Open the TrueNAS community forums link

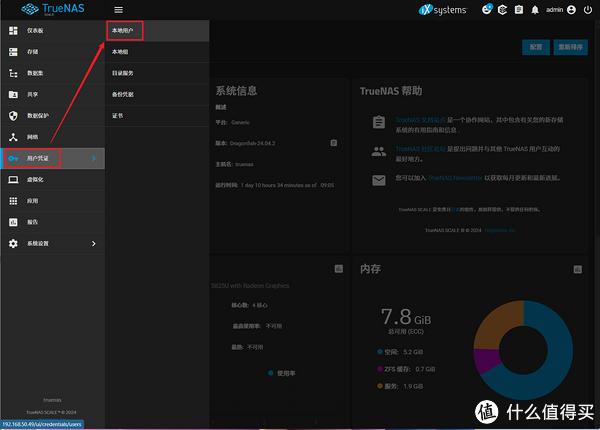coord(421,148)
